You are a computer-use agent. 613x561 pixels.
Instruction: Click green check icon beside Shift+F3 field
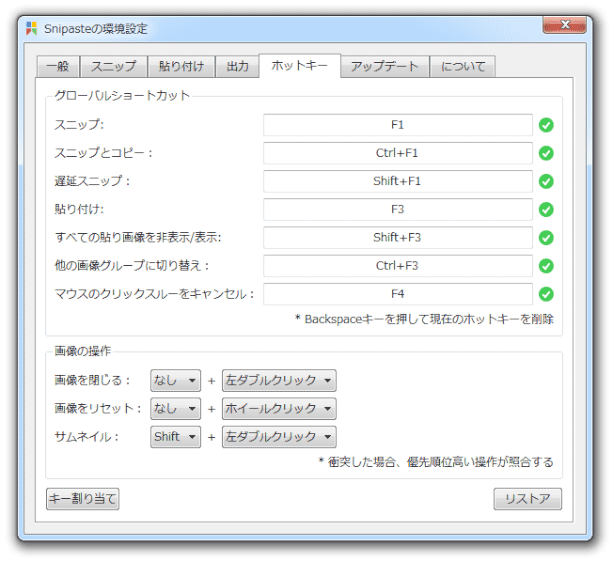tap(546, 238)
